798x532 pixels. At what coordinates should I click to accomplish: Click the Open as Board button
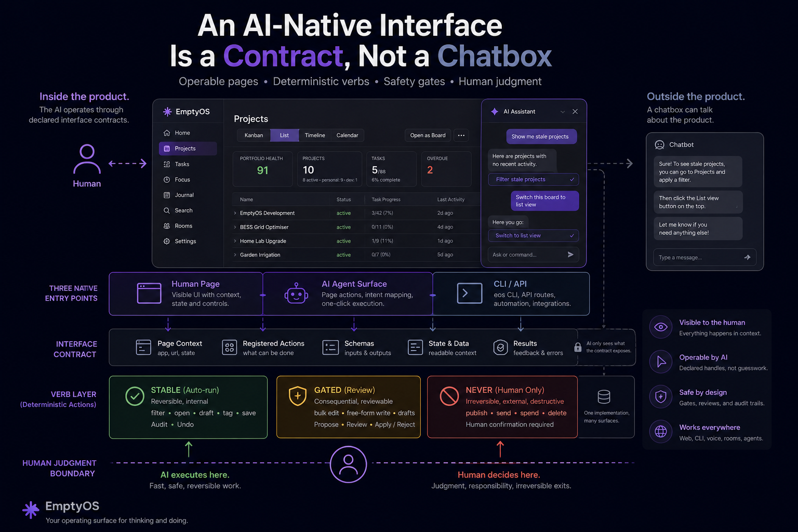(x=428, y=136)
